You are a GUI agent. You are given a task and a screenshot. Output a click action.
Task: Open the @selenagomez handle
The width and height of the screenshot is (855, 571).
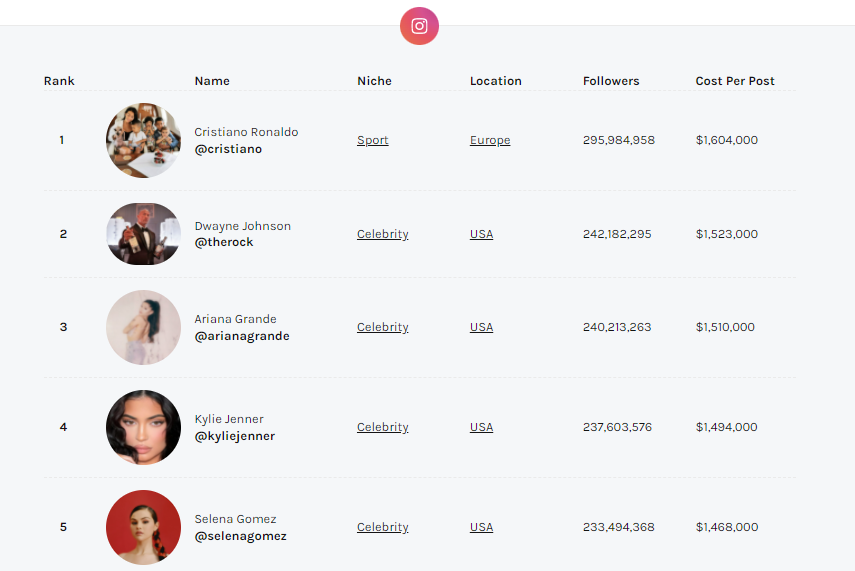tap(241, 536)
